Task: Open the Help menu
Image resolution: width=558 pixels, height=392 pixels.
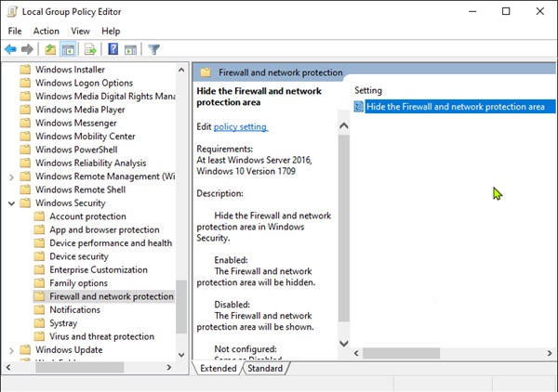Action: (x=111, y=31)
